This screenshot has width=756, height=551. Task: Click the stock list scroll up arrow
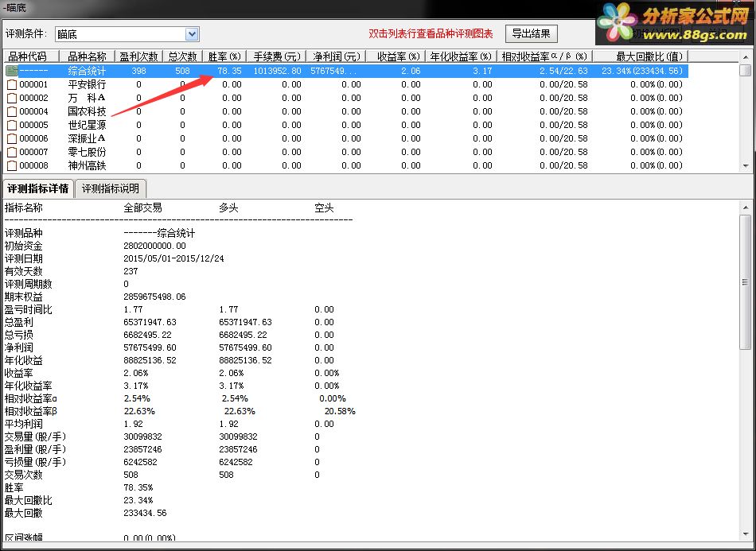(746, 56)
